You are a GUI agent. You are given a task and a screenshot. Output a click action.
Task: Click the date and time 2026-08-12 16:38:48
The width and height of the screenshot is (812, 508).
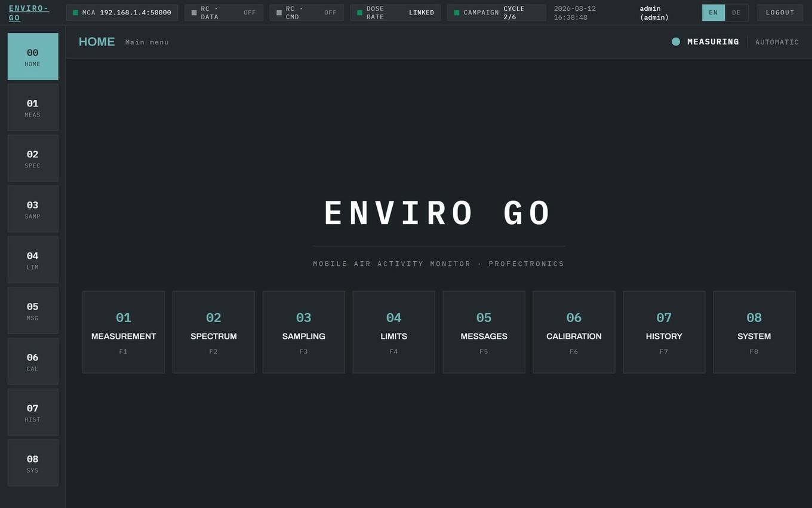pos(575,13)
